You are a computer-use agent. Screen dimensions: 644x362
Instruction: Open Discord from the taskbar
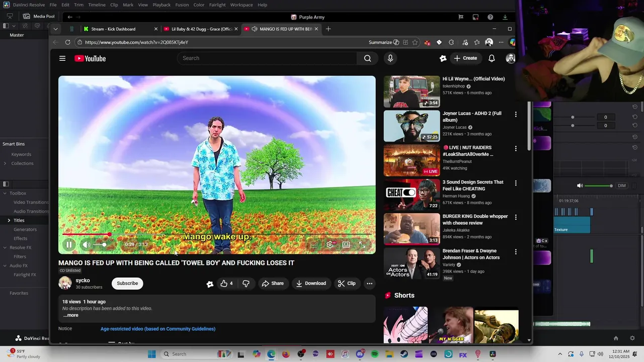tap(360, 354)
